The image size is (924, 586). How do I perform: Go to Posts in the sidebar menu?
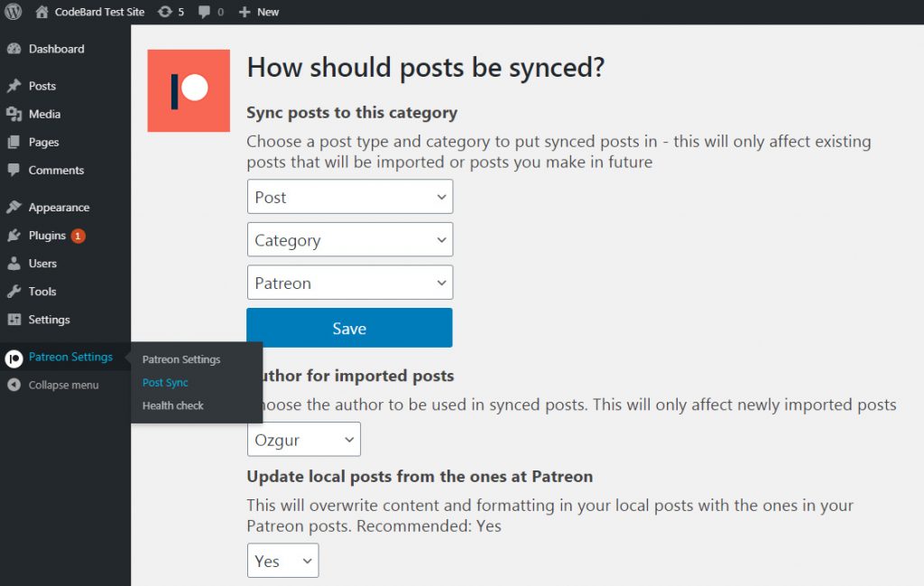click(x=42, y=86)
